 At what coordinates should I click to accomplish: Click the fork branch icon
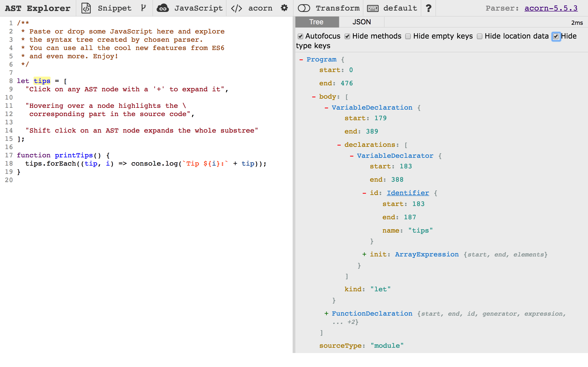pyautogui.click(x=143, y=8)
